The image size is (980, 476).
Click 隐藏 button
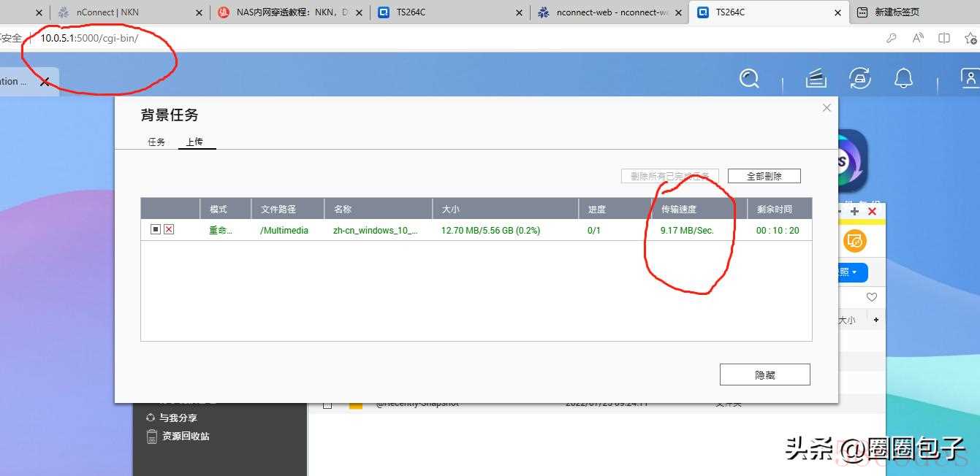click(x=764, y=375)
